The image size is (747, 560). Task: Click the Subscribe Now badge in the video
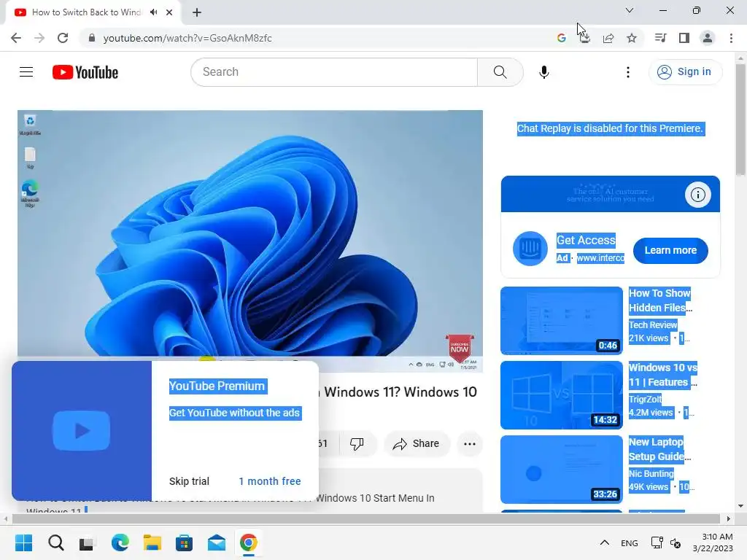click(460, 348)
